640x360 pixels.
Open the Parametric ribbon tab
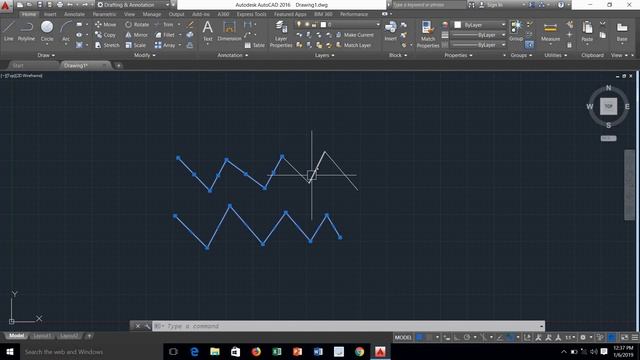click(104, 14)
